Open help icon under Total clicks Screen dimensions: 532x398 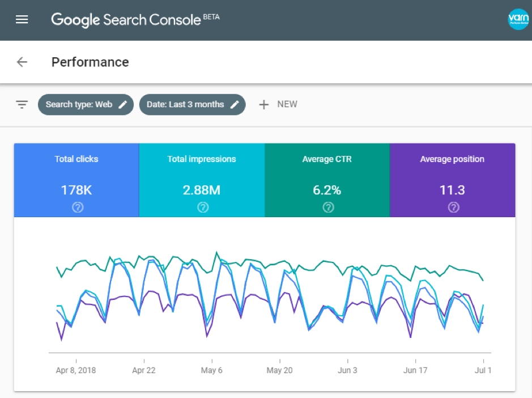pyautogui.click(x=78, y=207)
